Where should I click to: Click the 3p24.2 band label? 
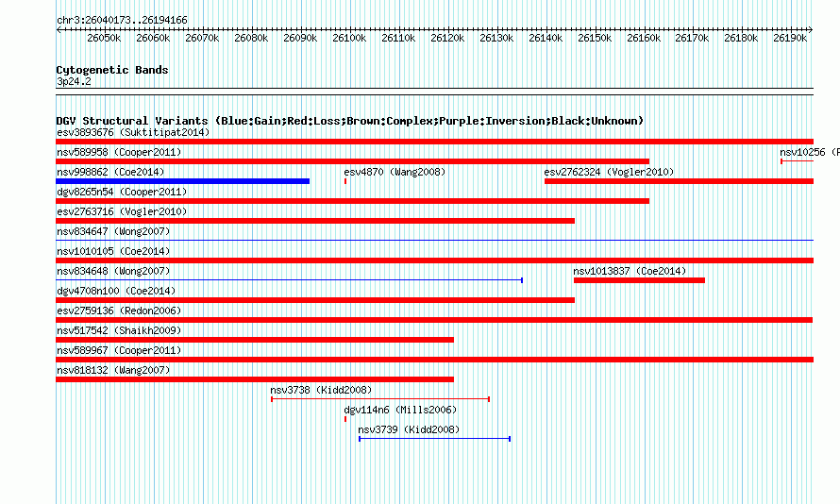point(74,81)
